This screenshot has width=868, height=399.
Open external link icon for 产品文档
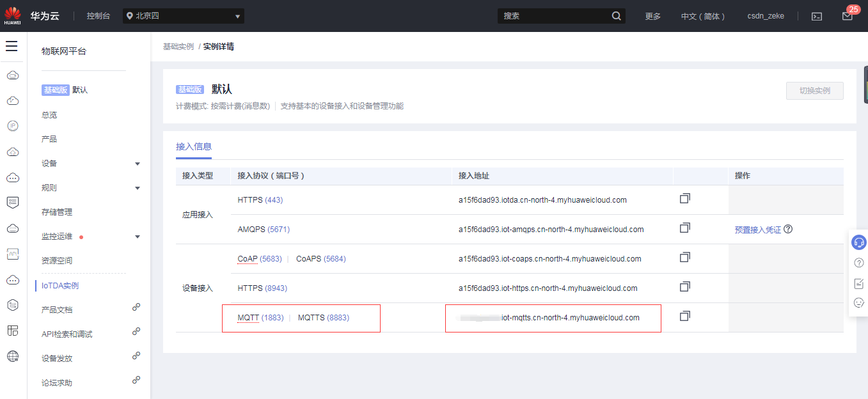[x=136, y=307]
